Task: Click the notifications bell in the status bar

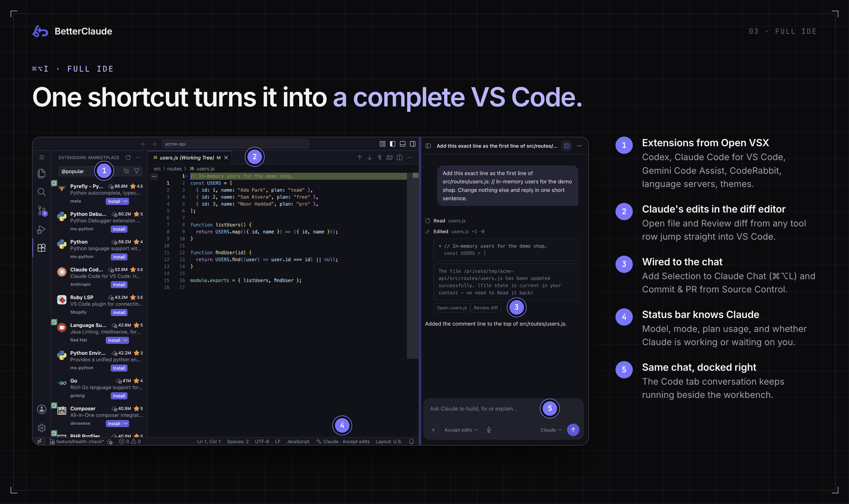Action: (411, 441)
